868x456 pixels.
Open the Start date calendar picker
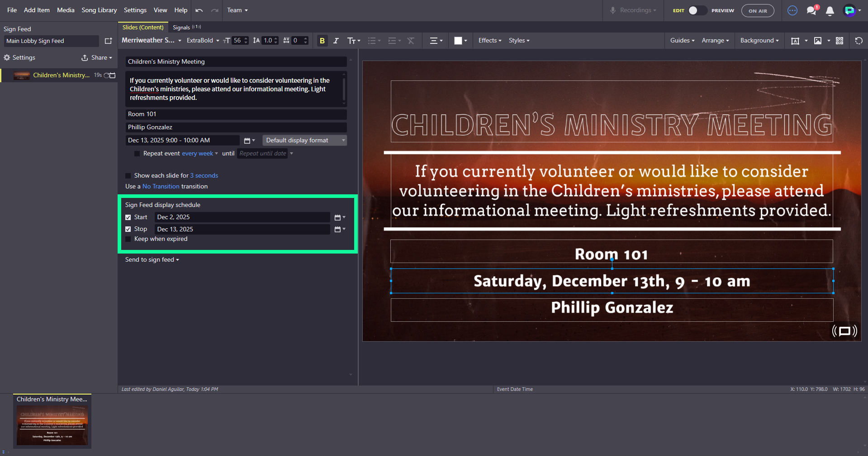340,217
